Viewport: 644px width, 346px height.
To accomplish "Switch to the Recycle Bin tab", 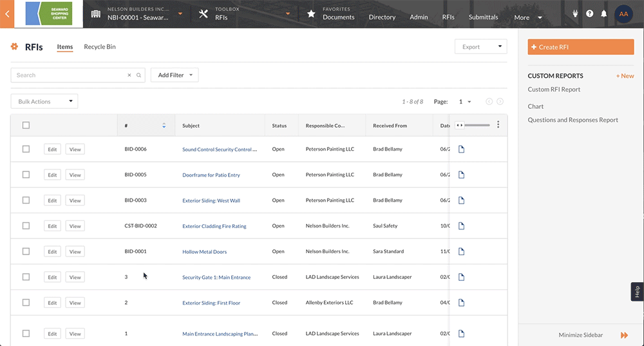I will pyautogui.click(x=100, y=47).
